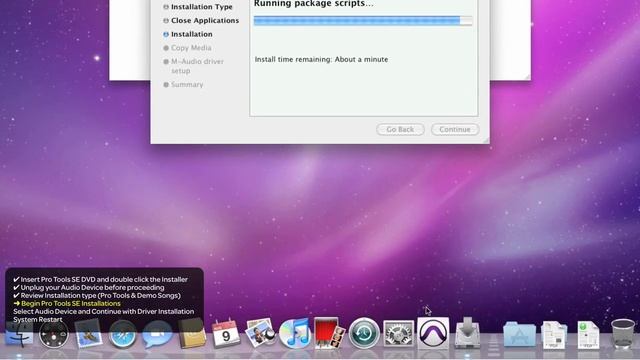This screenshot has height=360, width=640.
Task: Open the Trash in the Dock
Action: click(623, 333)
